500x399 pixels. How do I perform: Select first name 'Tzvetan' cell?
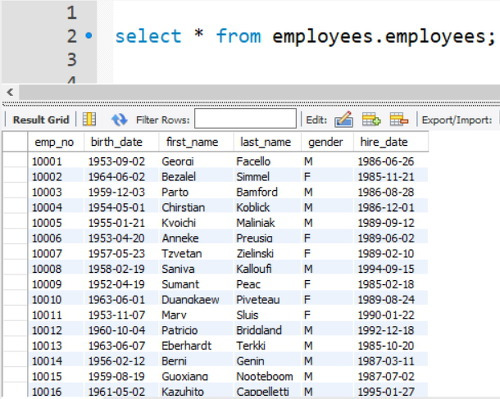tap(196, 254)
